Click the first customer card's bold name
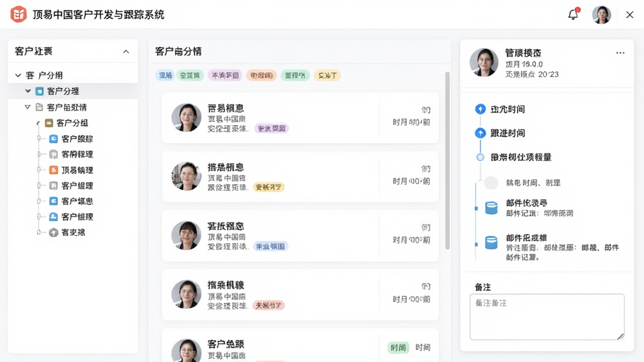The image size is (644, 362). 226,108
